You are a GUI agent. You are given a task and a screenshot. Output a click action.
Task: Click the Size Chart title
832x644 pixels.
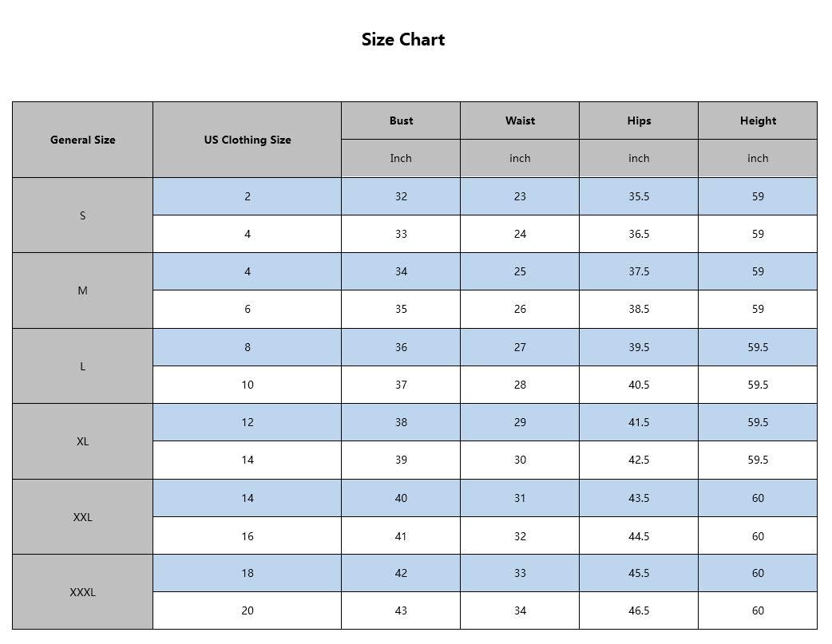(402, 40)
